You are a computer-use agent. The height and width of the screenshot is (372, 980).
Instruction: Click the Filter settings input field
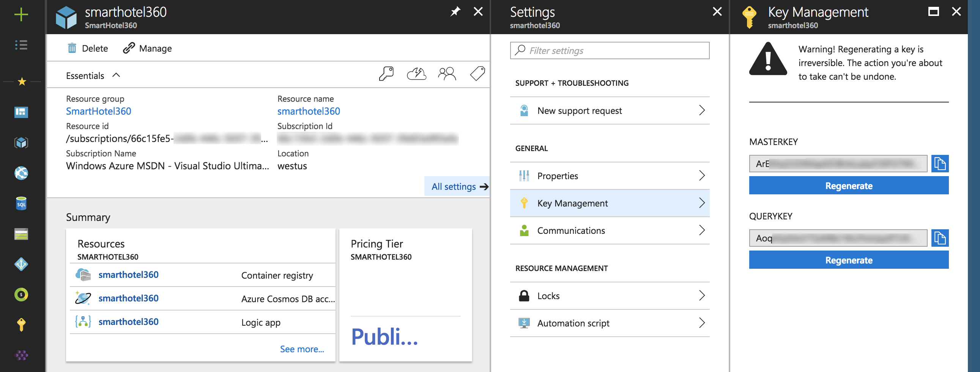pyautogui.click(x=610, y=50)
